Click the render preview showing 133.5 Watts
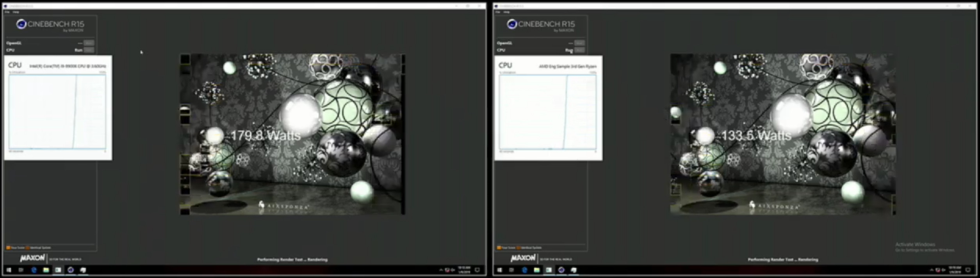The image size is (980, 278). 783,134
